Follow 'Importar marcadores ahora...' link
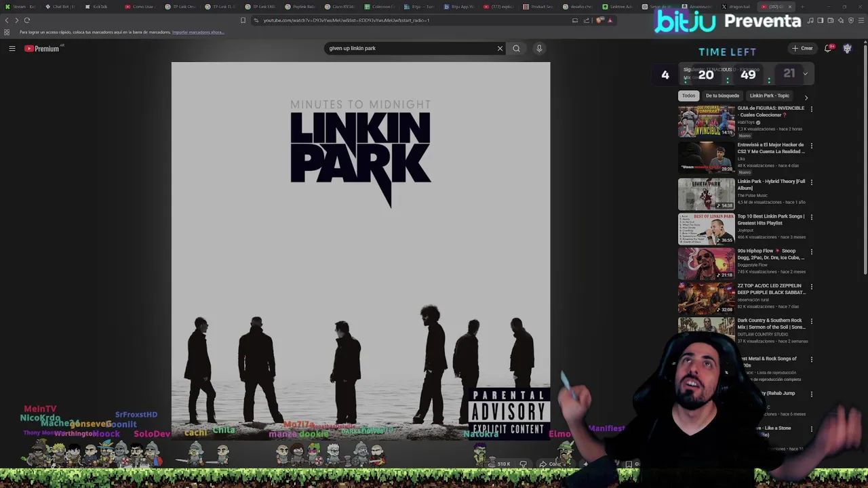This screenshot has height=488, width=868. (x=198, y=32)
